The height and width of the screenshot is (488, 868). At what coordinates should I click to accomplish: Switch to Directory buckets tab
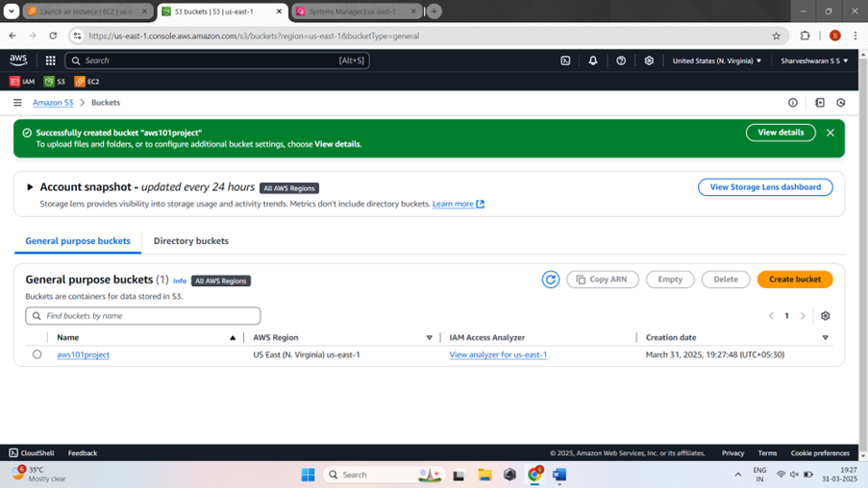(x=191, y=241)
